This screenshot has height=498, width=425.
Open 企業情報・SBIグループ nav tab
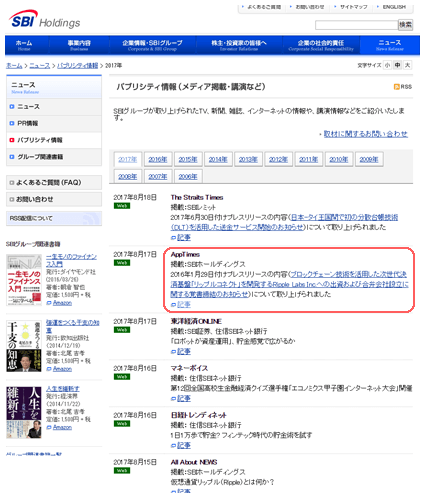[152, 45]
